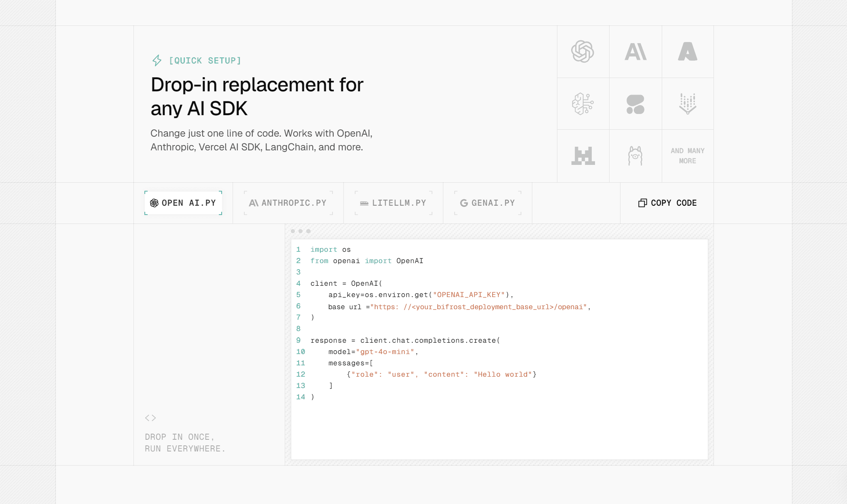
Task: Switch to the ANTHROPIC.PY tab
Action: [288, 203]
